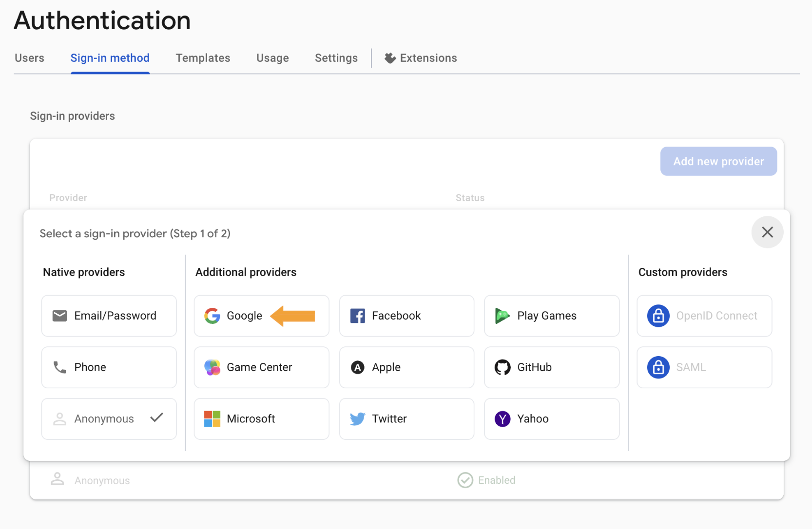Open the Templates tab

point(203,58)
